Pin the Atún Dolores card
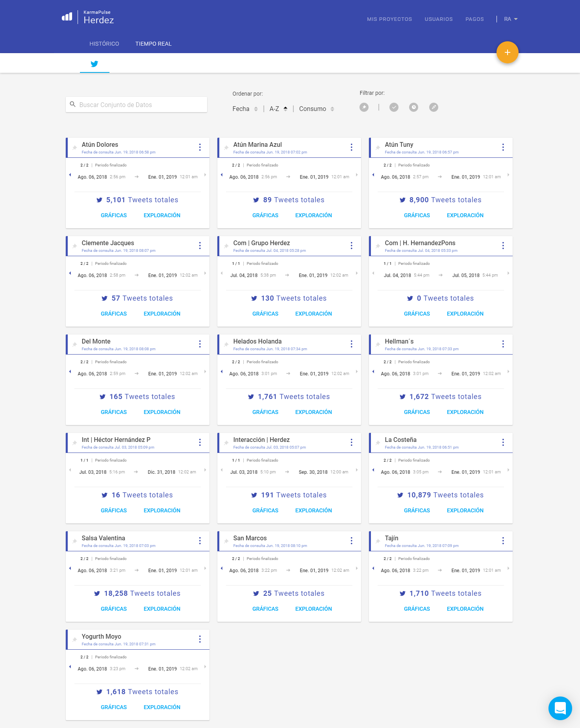Image resolution: width=580 pixels, height=728 pixels. click(x=75, y=148)
